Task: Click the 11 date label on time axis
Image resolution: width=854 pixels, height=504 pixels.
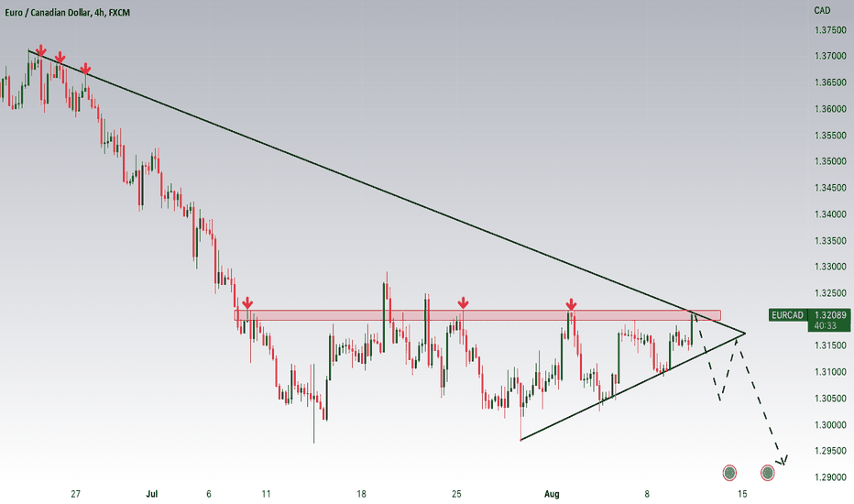Action: coord(266,494)
